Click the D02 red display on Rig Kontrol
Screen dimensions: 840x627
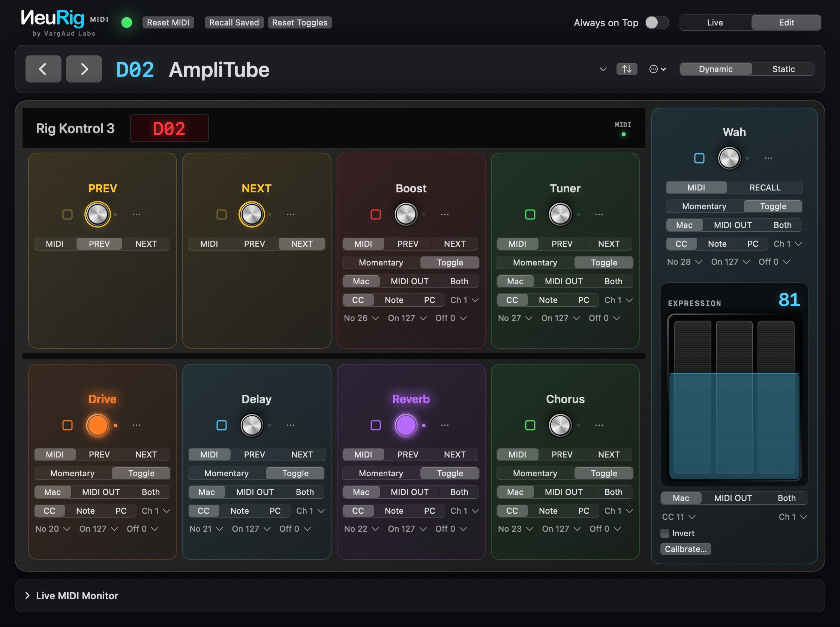pos(169,128)
